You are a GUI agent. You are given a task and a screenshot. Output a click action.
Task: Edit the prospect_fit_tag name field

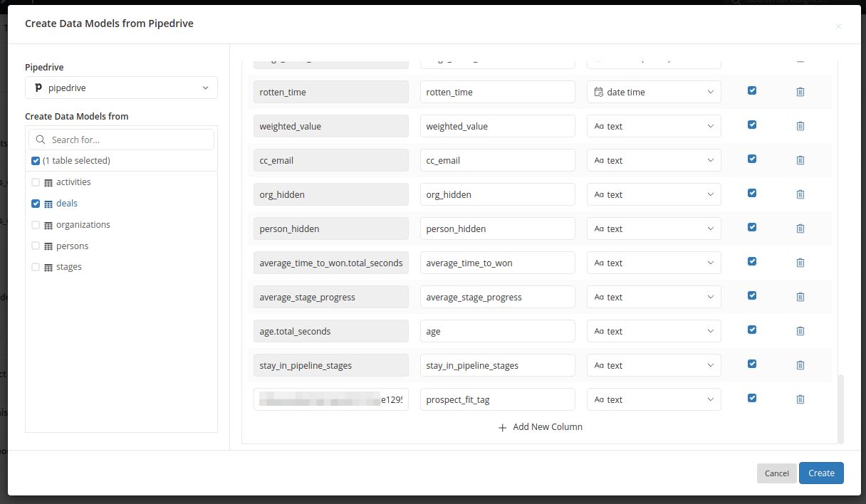(x=497, y=399)
